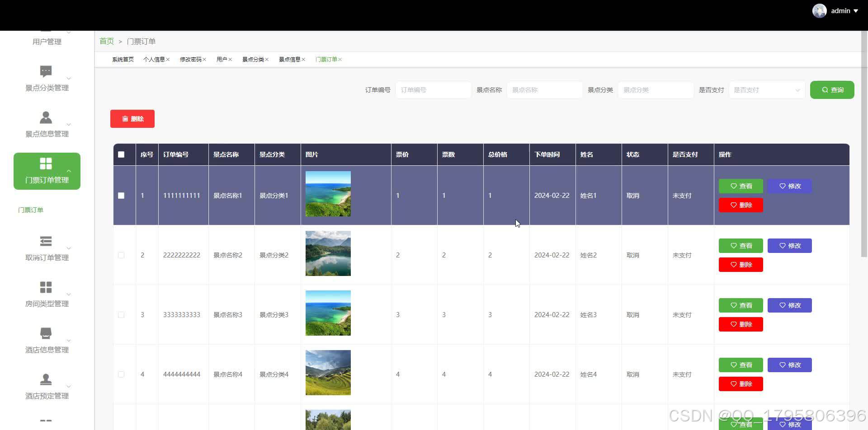Click 修改 for order 3333333333
This screenshot has width=868, height=430.
click(x=790, y=305)
